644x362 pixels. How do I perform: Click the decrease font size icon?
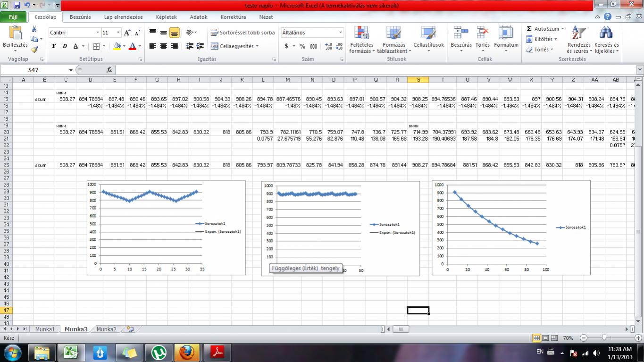137,33
